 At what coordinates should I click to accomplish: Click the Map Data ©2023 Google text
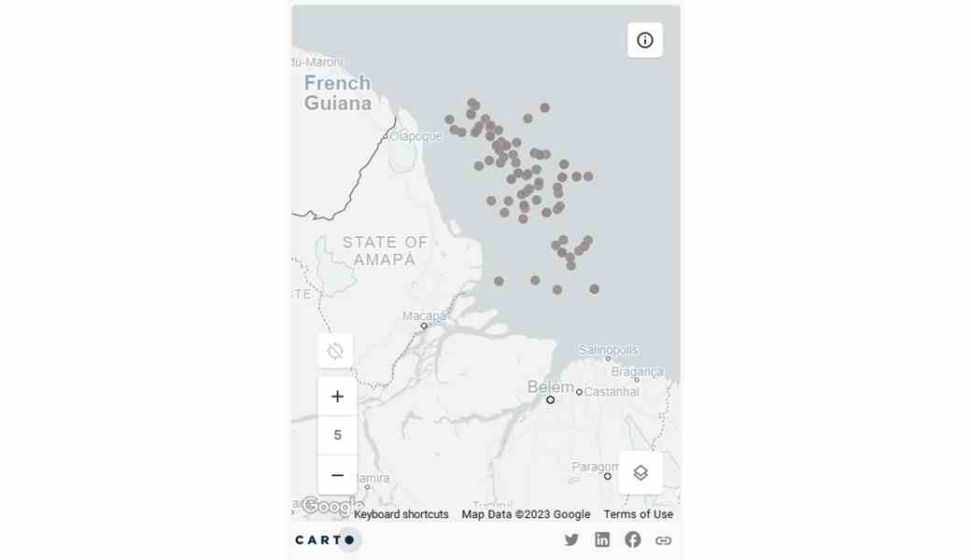tap(526, 514)
